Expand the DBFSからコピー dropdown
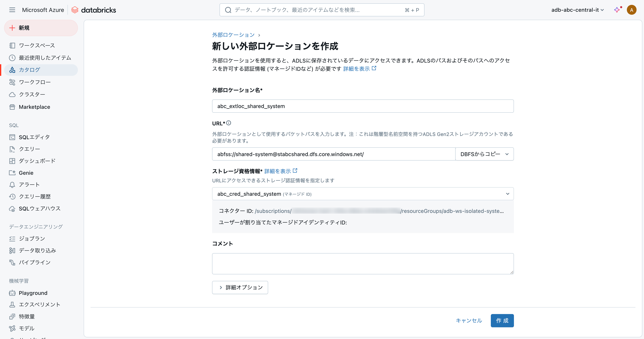Viewport: 644px width, 339px height. pyautogui.click(x=484, y=154)
